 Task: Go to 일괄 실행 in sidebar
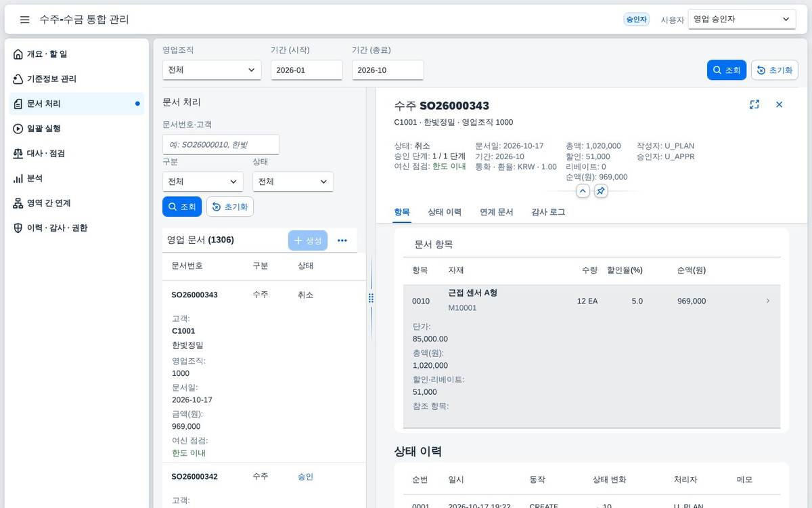coord(76,129)
